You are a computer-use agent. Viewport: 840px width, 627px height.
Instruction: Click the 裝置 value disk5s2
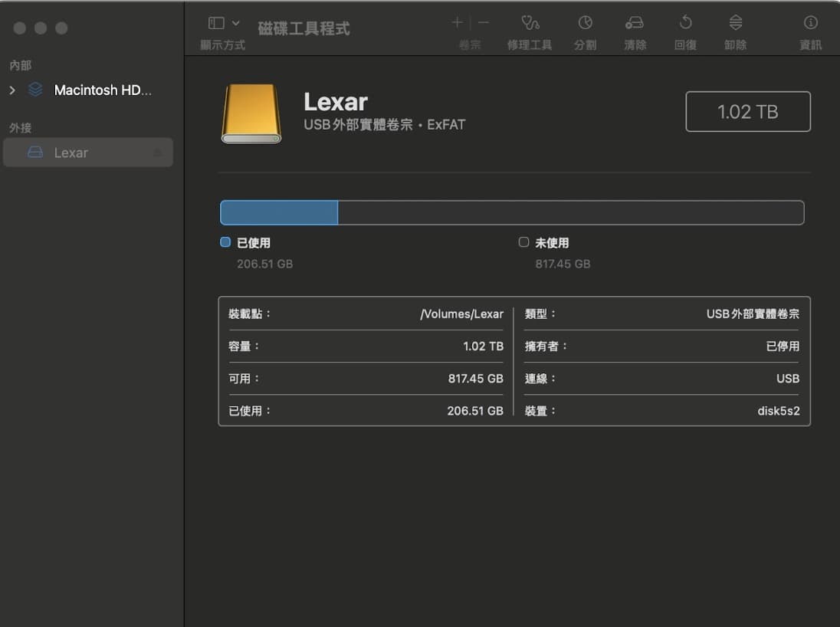[779, 411]
